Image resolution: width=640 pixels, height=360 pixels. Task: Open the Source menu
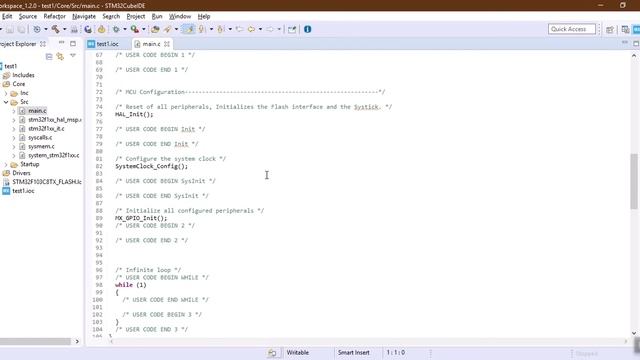pos(28,16)
